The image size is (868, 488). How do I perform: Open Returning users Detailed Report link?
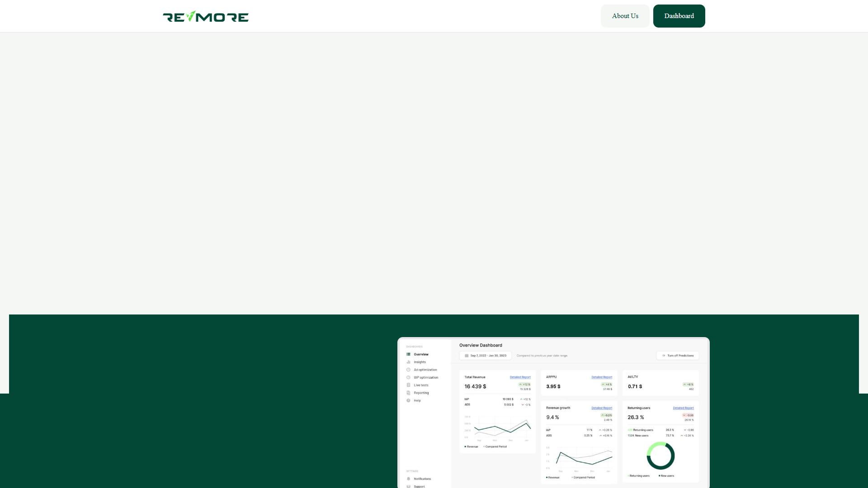click(x=683, y=408)
